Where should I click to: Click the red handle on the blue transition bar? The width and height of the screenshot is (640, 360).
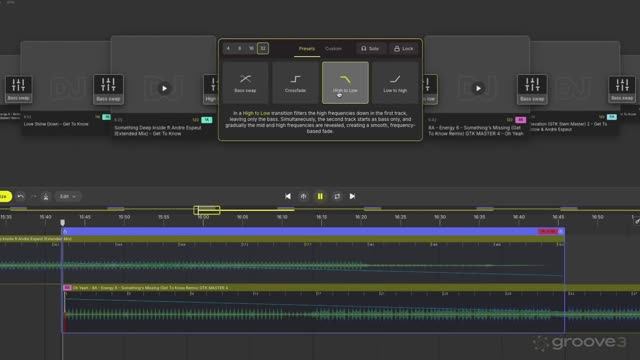[x=548, y=231]
